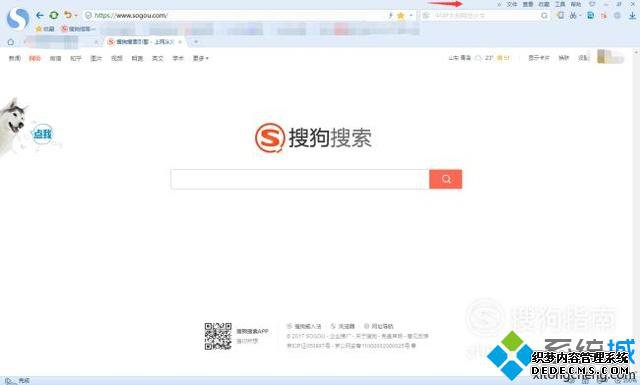This screenshot has width=640, height=385.
Task: Click the 搜狗搜索 logo above search field
Action: point(313,138)
